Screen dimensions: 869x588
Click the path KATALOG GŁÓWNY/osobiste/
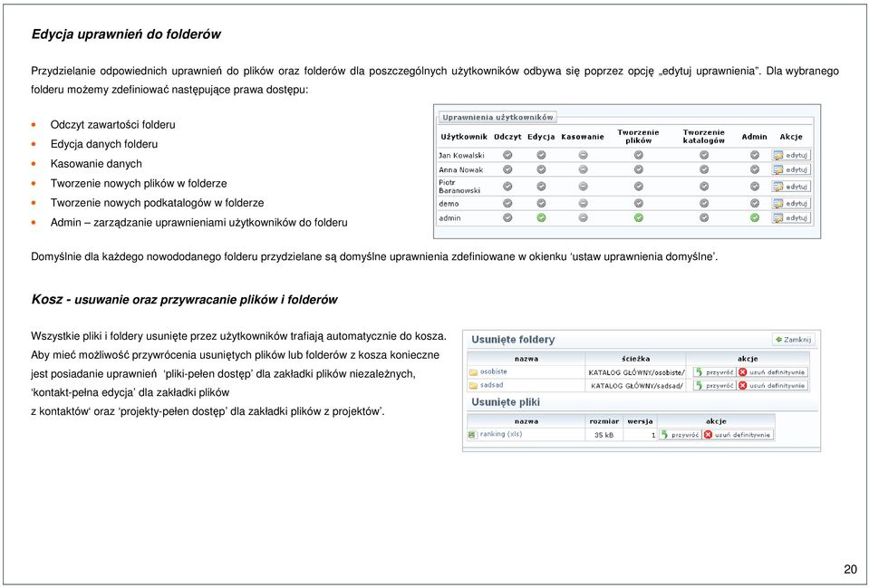tap(637, 372)
